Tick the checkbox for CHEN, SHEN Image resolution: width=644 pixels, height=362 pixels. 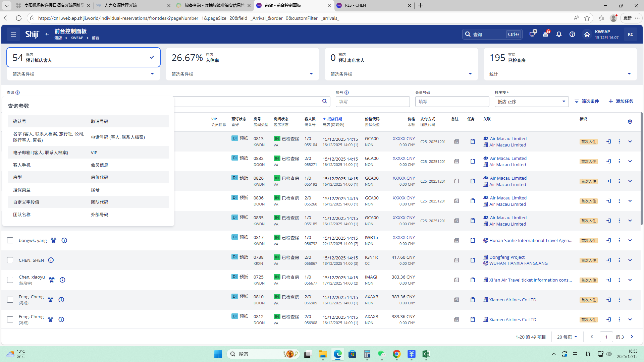[x=10, y=260]
